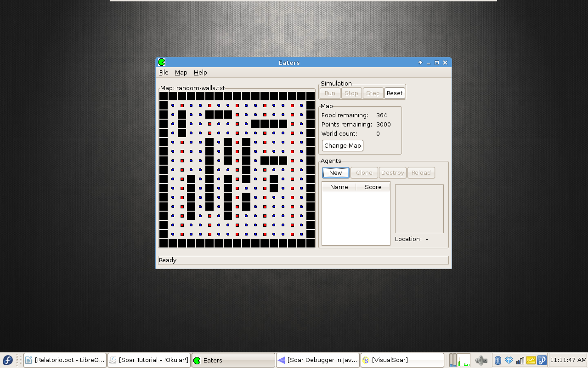Click the muted volume speaker icon
The image size is (588, 368).
pos(481,360)
